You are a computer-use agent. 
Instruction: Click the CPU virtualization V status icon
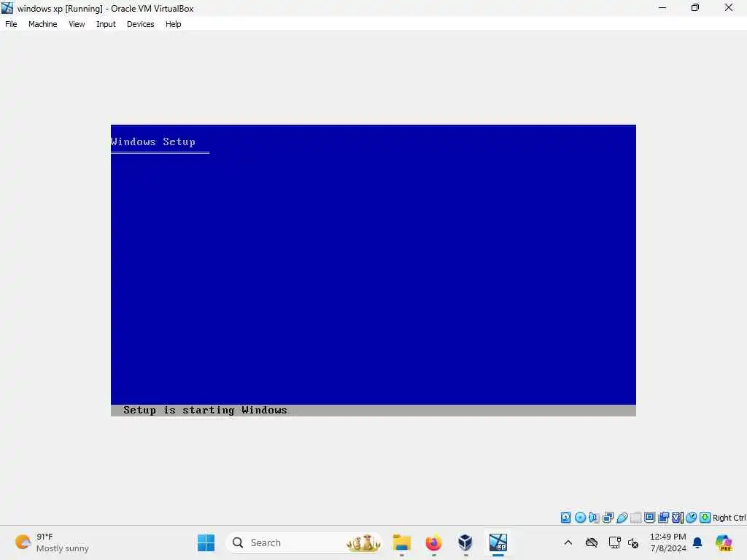tap(678, 518)
